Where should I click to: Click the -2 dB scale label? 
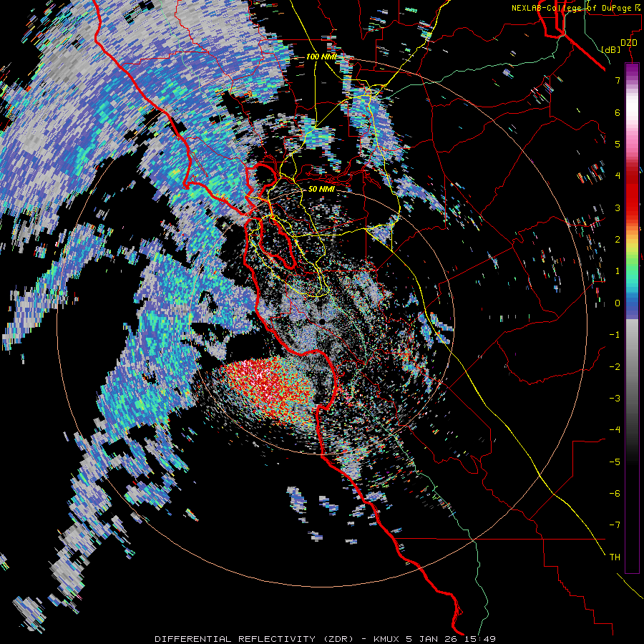[x=615, y=367]
